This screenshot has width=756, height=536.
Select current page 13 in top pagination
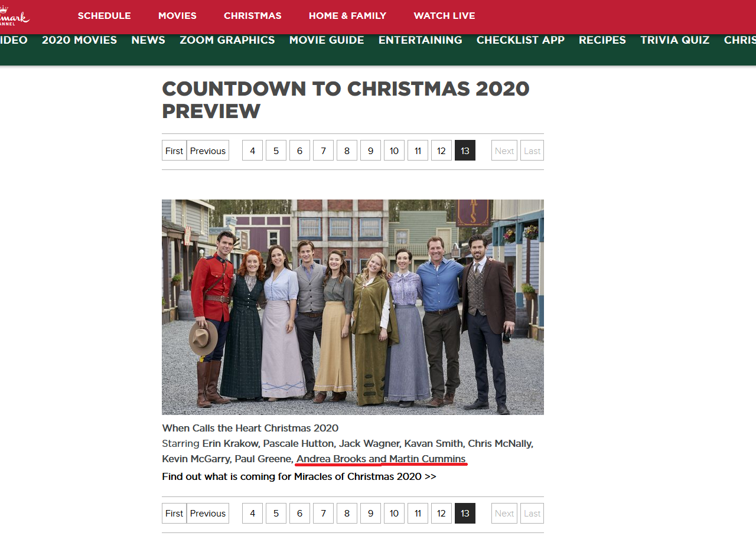click(x=465, y=151)
